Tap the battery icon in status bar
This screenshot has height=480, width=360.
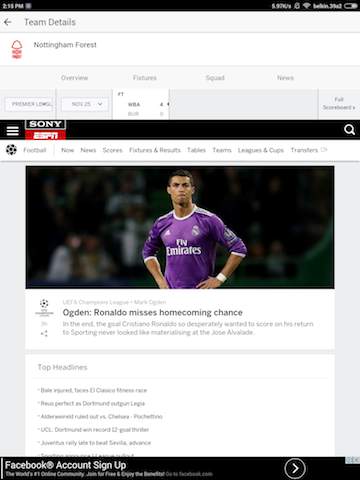(351, 6)
